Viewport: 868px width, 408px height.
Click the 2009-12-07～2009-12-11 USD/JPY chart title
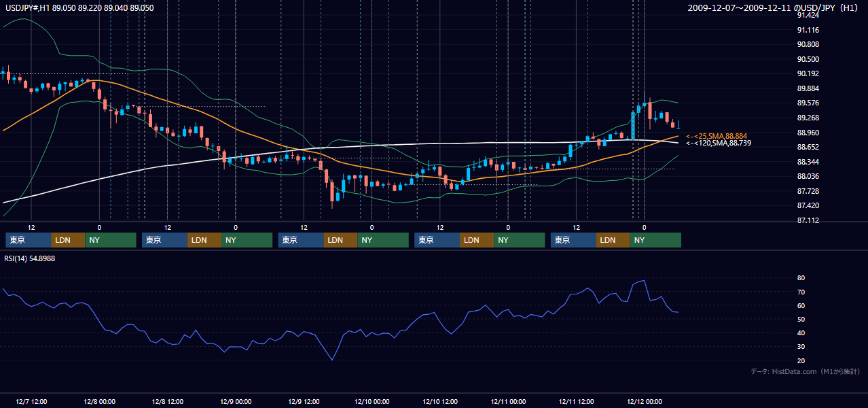(x=772, y=7)
